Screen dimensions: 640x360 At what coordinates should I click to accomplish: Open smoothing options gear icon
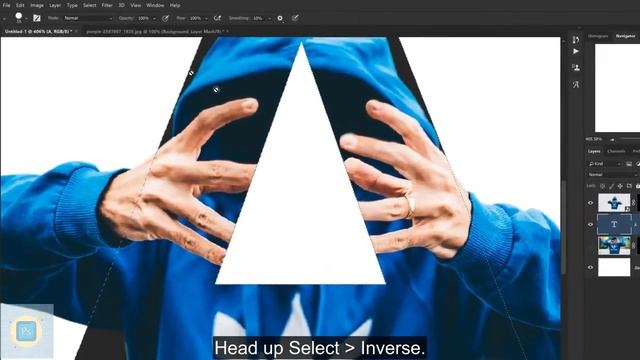pyautogui.click(x=280, y=18)
